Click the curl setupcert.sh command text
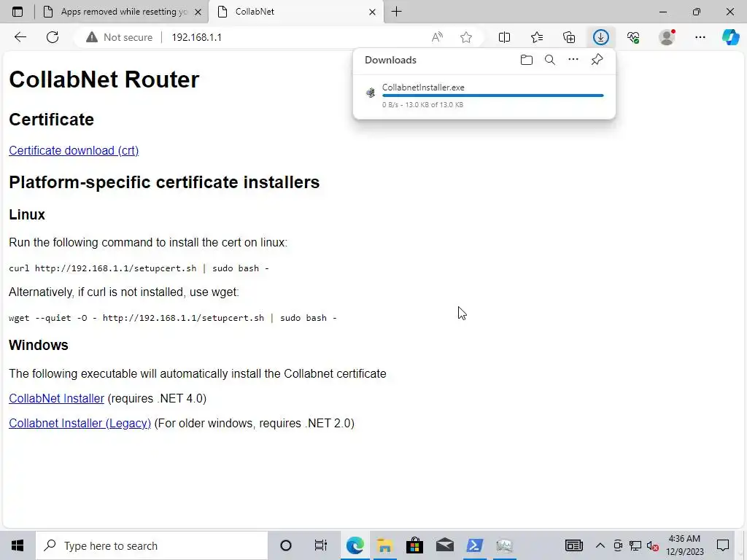This screenshot has width=747, height=560. pyautogui.click(x=139, y=268)
